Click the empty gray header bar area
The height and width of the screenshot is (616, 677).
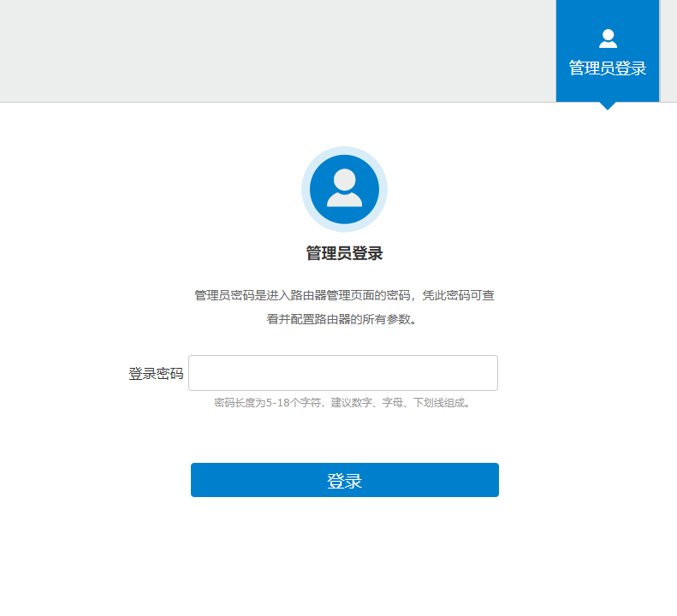click(x=274, y=51)
